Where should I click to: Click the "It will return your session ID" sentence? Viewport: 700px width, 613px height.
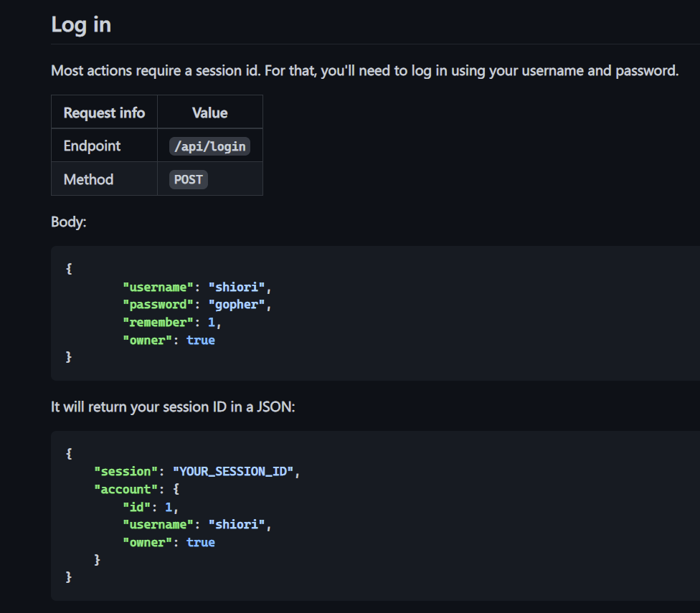coord(173,407)
